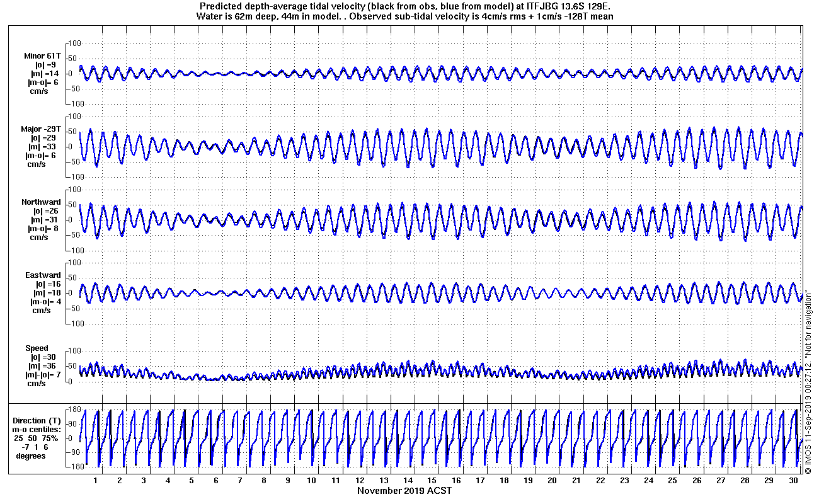Click day "7" on the date axis
This screenshot has height=504, width=819.
point(240,481)
